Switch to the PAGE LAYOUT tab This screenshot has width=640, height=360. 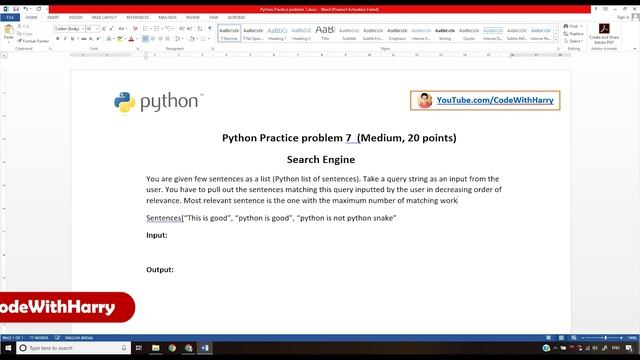(104, 18)
